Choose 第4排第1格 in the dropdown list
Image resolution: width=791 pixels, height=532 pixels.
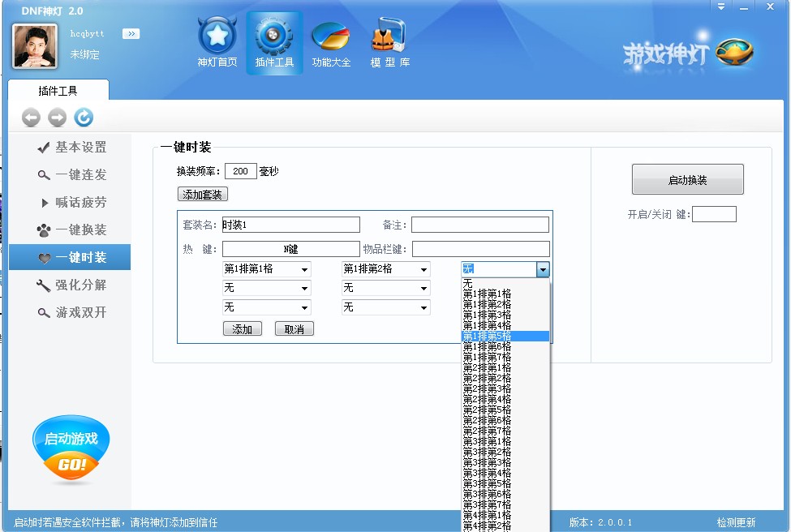[505, 516]
